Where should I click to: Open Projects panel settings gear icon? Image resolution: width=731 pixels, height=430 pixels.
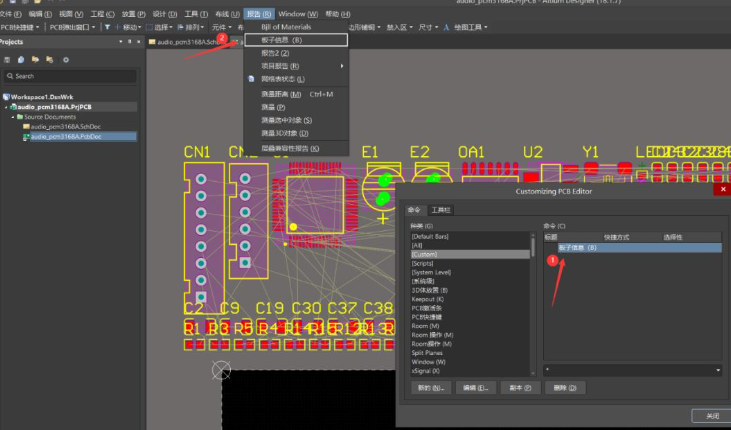pyautogui.click(x=66, y=60)
